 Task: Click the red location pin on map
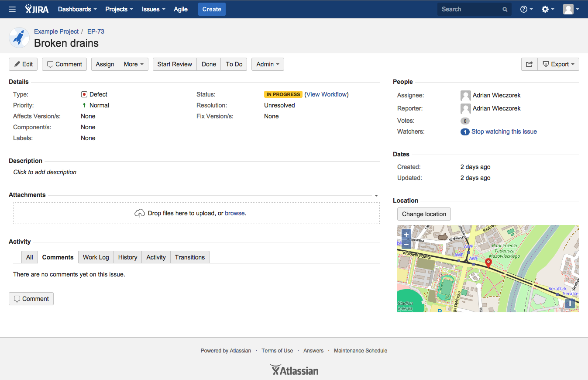pos(488,262)
